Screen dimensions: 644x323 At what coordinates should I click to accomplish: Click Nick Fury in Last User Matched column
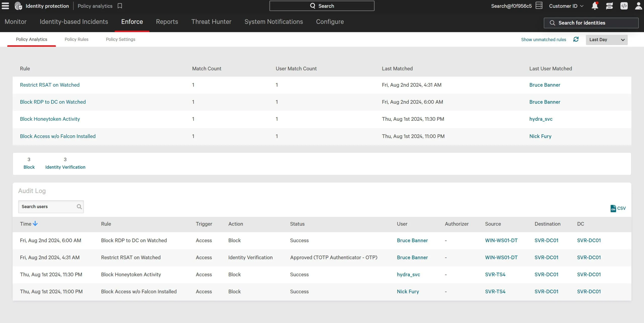coord(540,136)
